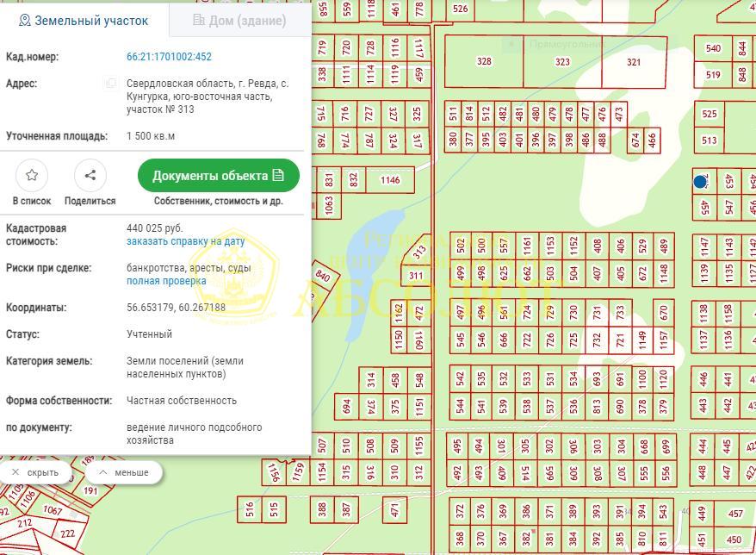Screen dimensions: 756x555
Task: Switch to the Земельный участок tab
Action: [x=84, y=21]
